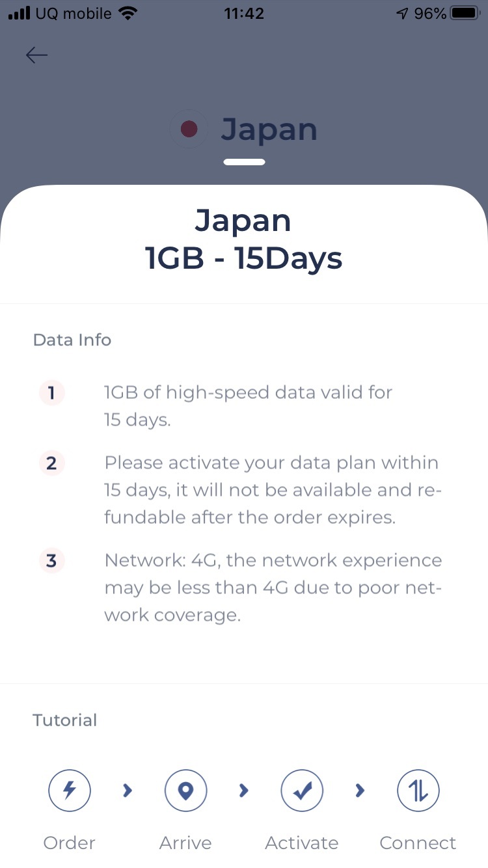Viewport: 488px width, 868px height.
Task: Tap the Order lightning bolt icon
Action: [x=69, y=791]
